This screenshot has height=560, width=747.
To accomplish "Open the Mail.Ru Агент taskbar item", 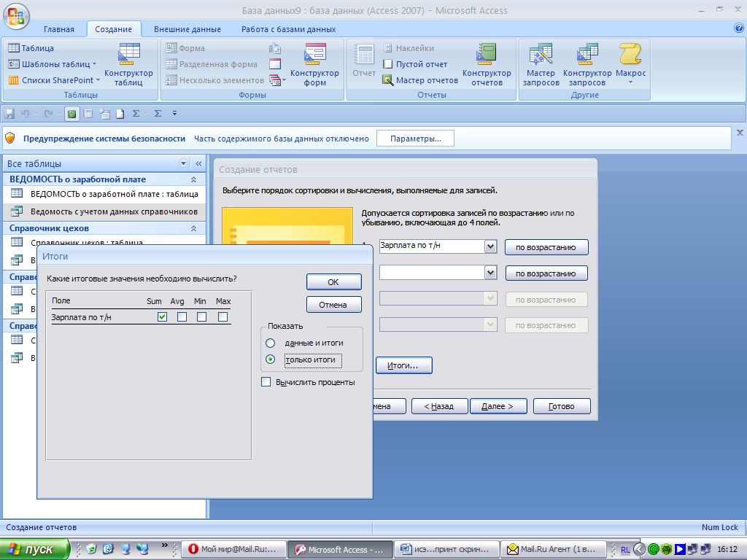I will pyautogui.click(x=554, y=549).
